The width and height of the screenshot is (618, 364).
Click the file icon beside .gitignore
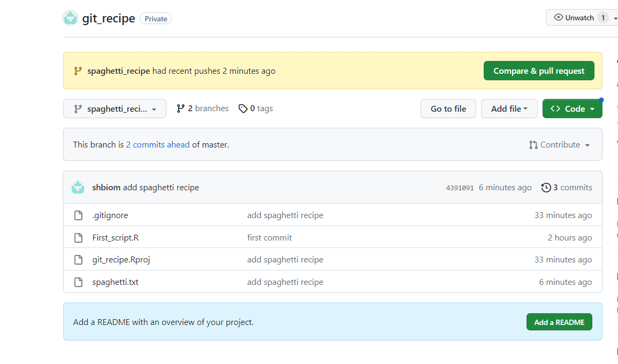click(x=79, y=215)
